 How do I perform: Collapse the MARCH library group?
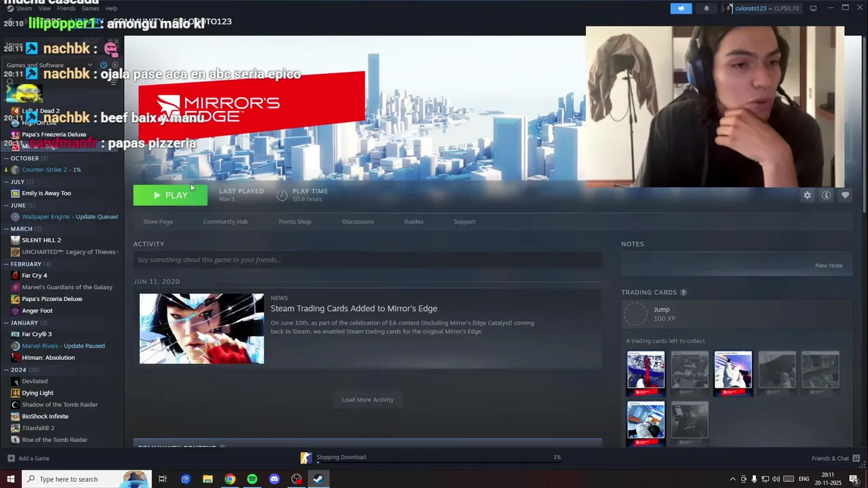(x=6, y=228)
